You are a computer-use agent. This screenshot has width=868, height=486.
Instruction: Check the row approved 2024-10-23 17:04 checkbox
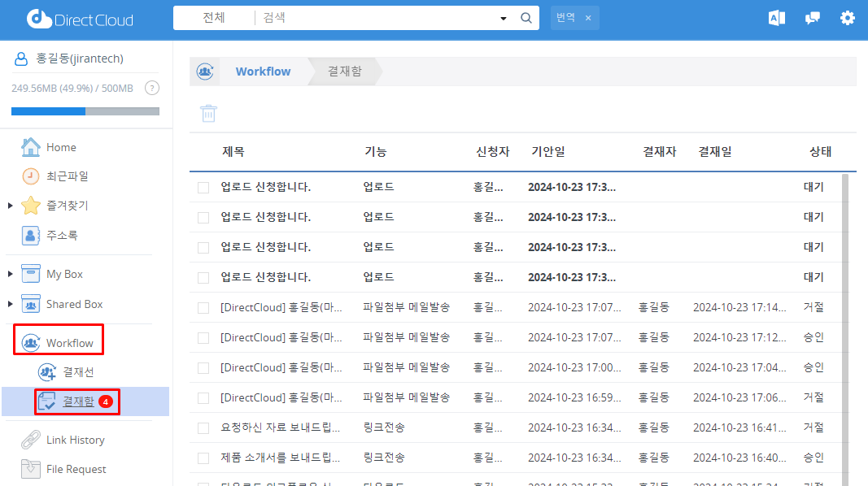pos(203,367)
